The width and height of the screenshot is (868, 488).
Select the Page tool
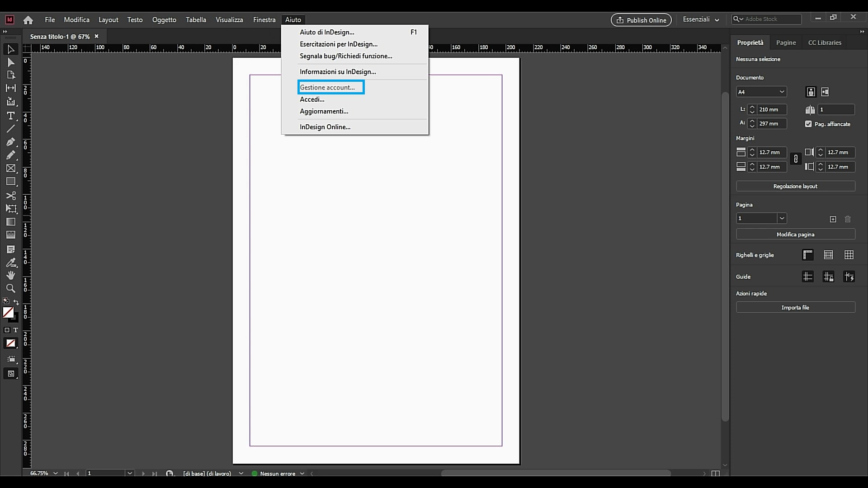11,75
